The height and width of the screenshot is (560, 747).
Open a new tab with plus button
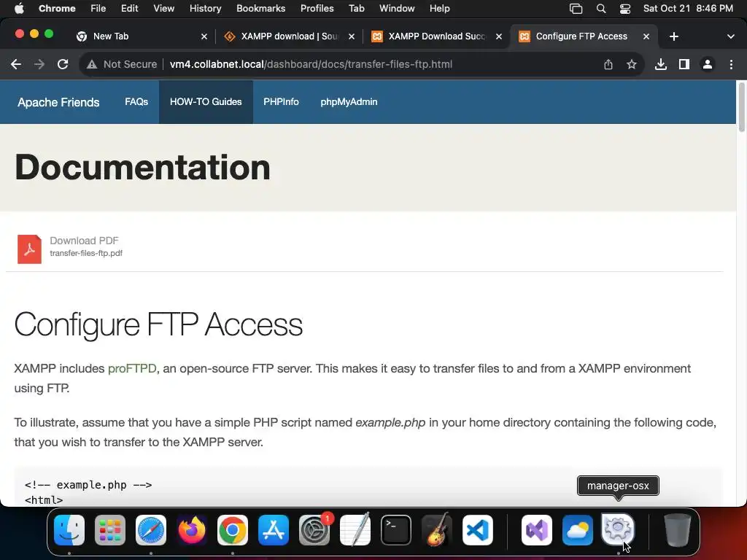(674, 36)
